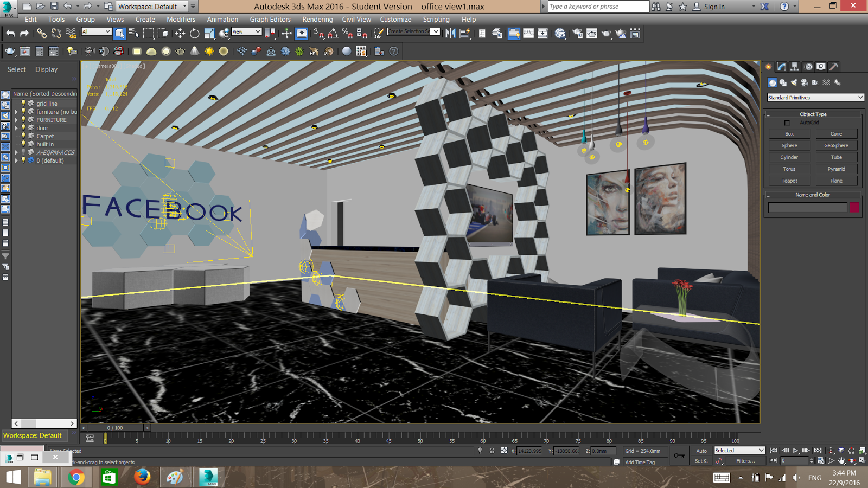Click the object color swatch
The width and height of the screenshot is (868, 488).
click(854, 207)
